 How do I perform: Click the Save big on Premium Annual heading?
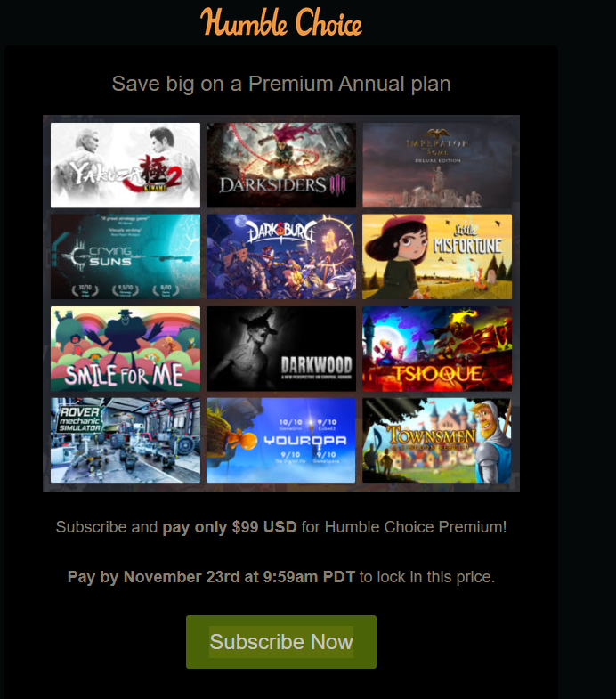(x=280, y=84)
